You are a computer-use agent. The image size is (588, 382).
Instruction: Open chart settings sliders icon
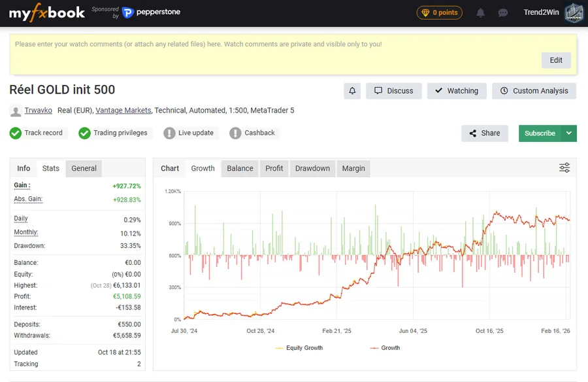564,167
